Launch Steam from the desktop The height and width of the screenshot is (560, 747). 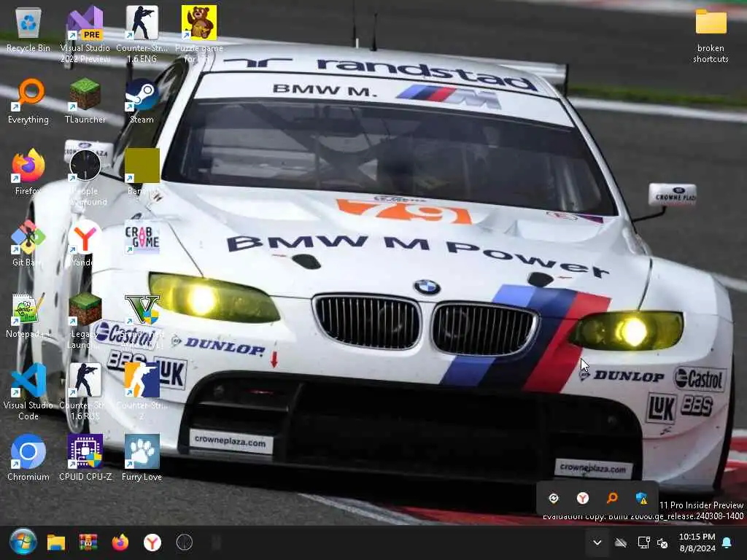click(x=142, y=101)
